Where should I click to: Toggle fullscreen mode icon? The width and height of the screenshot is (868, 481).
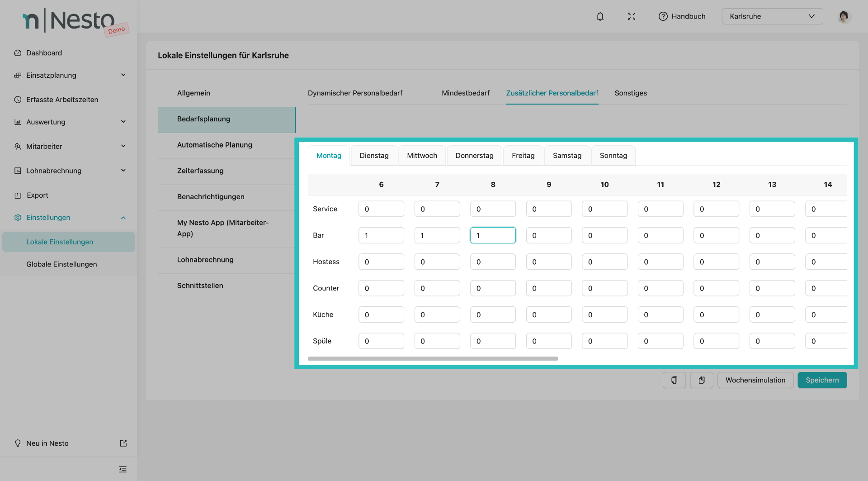tap(632, 16)
